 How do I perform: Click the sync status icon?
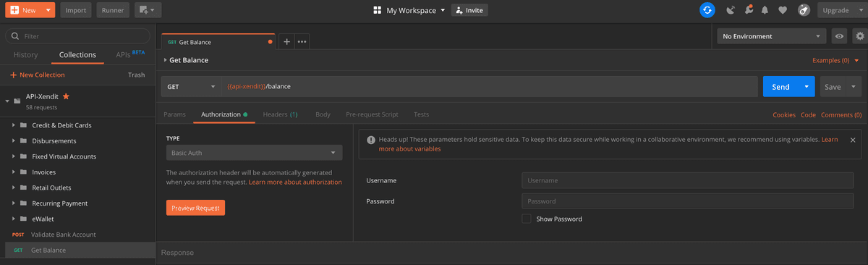[x=707, y=10]
